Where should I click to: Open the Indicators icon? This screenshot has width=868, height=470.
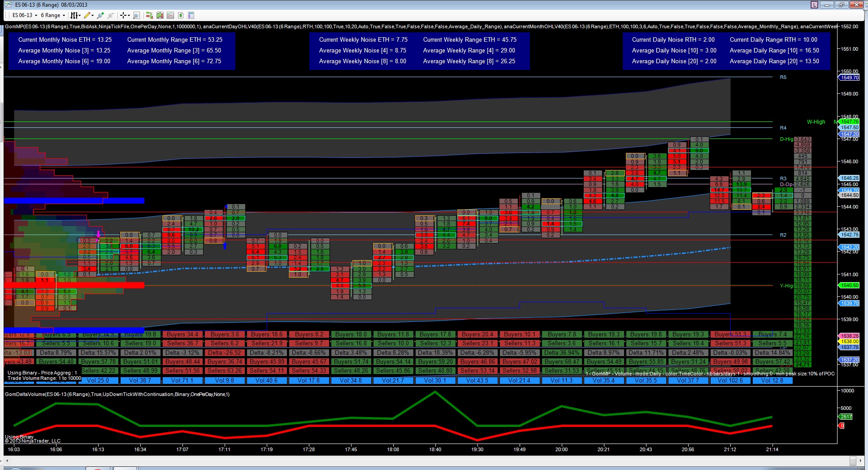click(170, 15)
